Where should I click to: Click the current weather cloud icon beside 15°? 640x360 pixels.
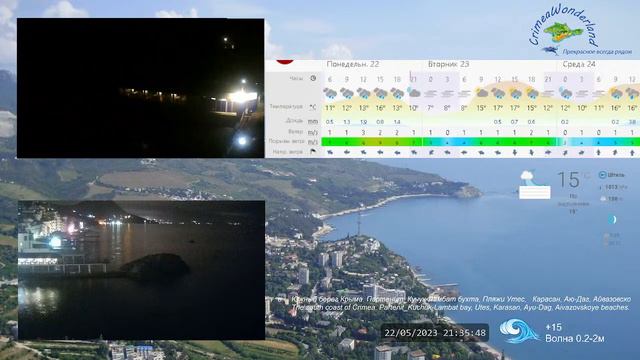[x=534, y=184]
